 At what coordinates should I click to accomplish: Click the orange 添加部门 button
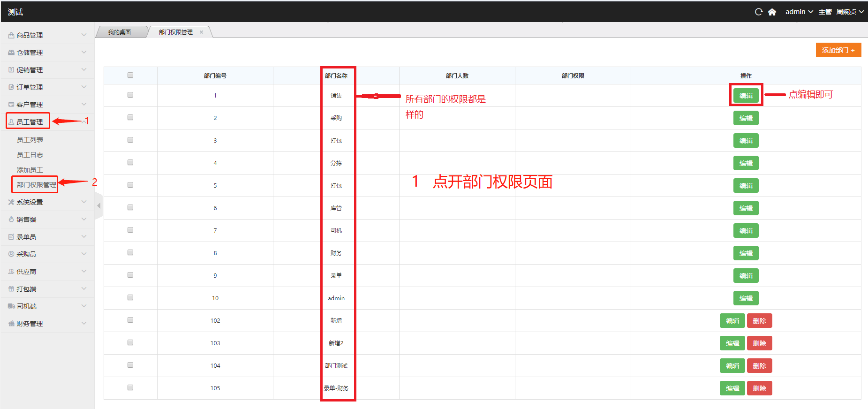pos(838,50)
